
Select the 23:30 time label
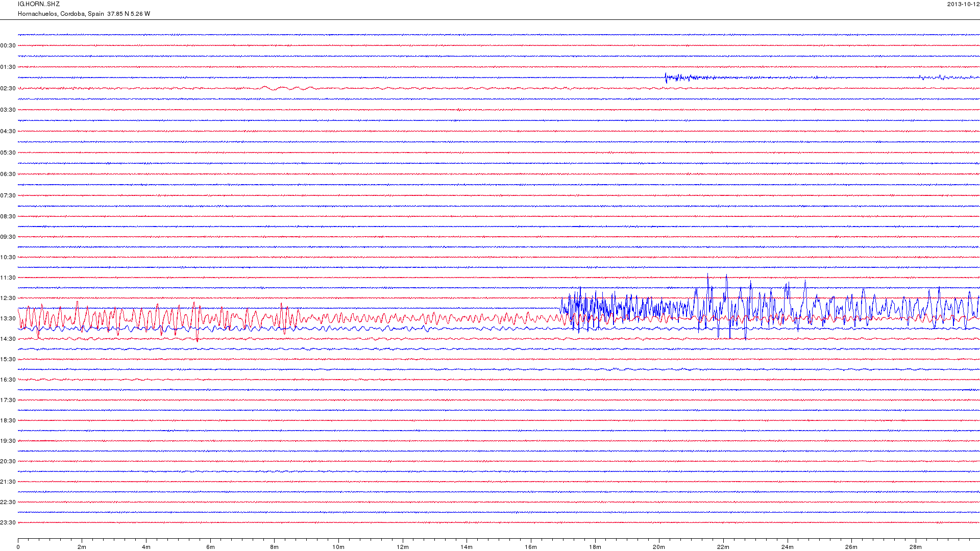8,522
